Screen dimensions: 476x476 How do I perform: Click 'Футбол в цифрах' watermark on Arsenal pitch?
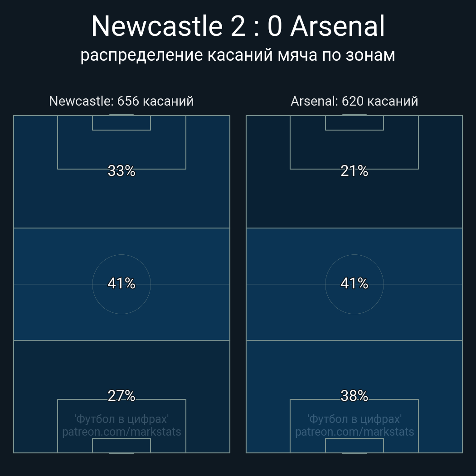point(354,419)
